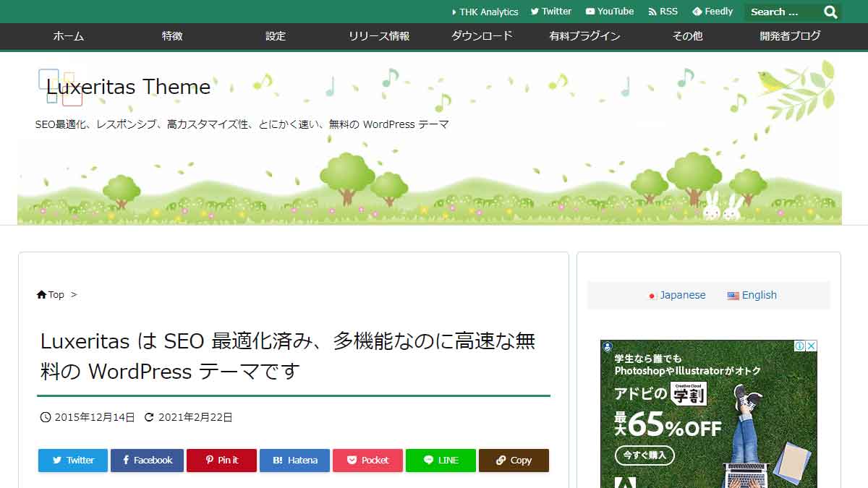Bookmark the article with the Hatena button

[x=294, y=461]
